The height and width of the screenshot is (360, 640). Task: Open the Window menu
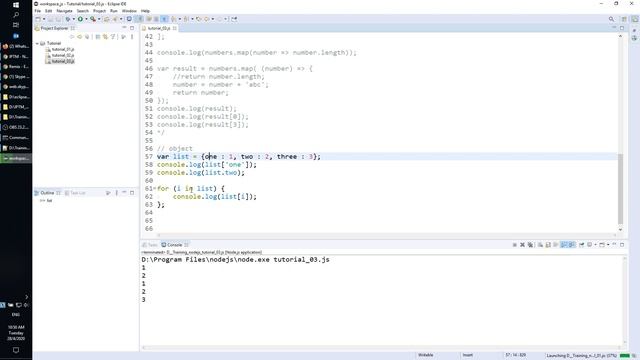[x=129, y=11]
